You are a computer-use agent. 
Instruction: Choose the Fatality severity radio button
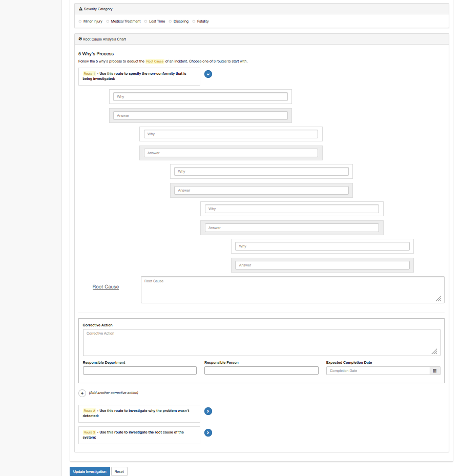click(x=194, y=22)
